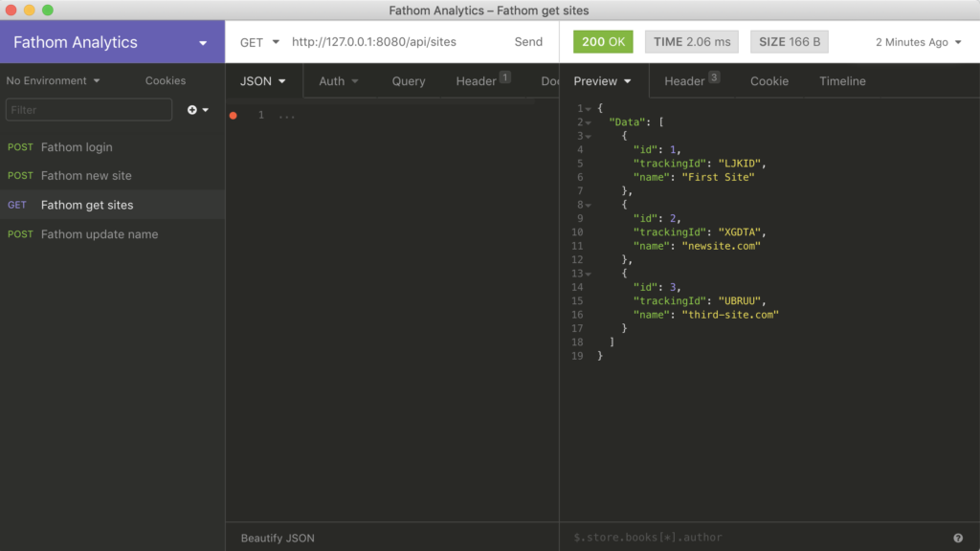The width and height of the screenshot is (980, 551).
Task: Open the help icon in response filter bar
Action: click(x=958, y=538)
